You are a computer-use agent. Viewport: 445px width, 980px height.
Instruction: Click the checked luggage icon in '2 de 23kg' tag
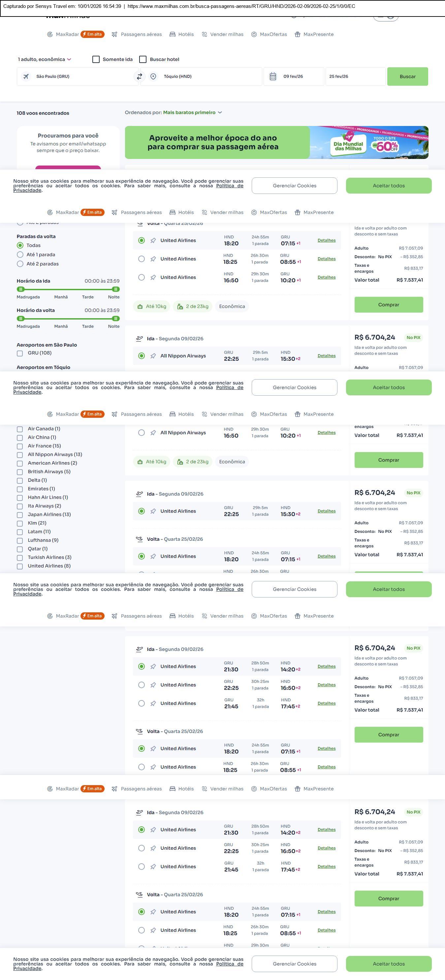pyautogui.click(x=180, y=307)
